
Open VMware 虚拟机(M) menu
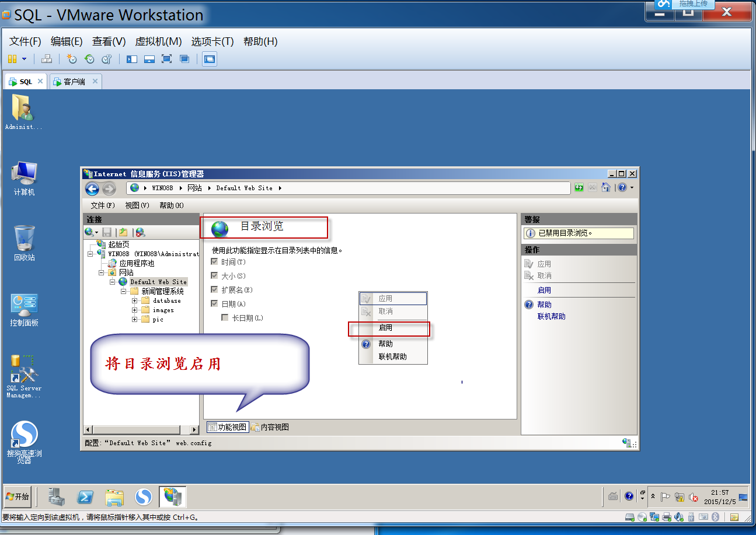(x=158, y=41)
